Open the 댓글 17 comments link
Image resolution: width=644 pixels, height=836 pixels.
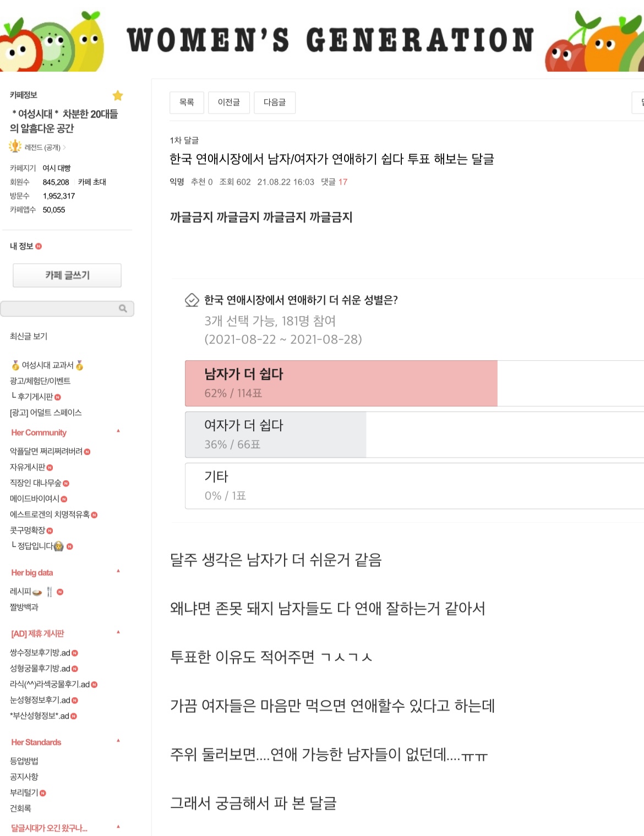tap(334, 182)
